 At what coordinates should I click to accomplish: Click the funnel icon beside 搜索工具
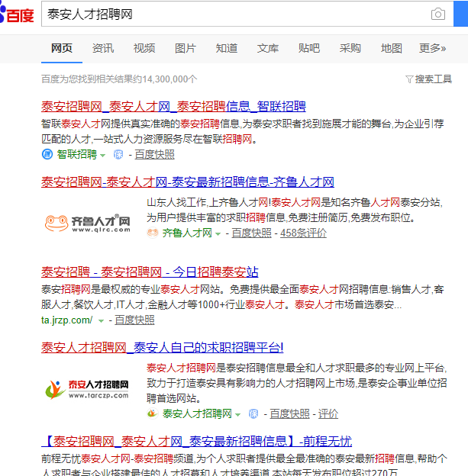pos(409,79)
